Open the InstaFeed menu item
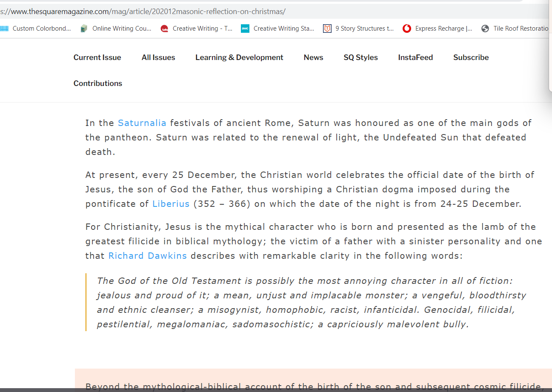This screenshot has height=392, width=552. click(x=415, y=57)
